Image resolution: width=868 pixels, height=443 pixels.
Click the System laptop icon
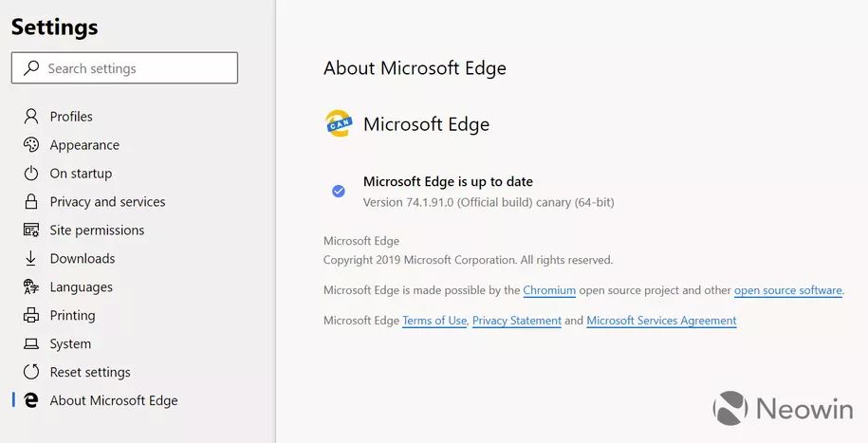point(31,344)
